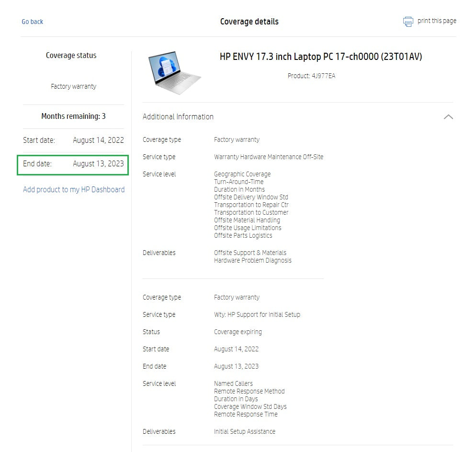This screenshot has height=452, width=476.
Task: Go back to the previous page
Action: pos(33,22)
